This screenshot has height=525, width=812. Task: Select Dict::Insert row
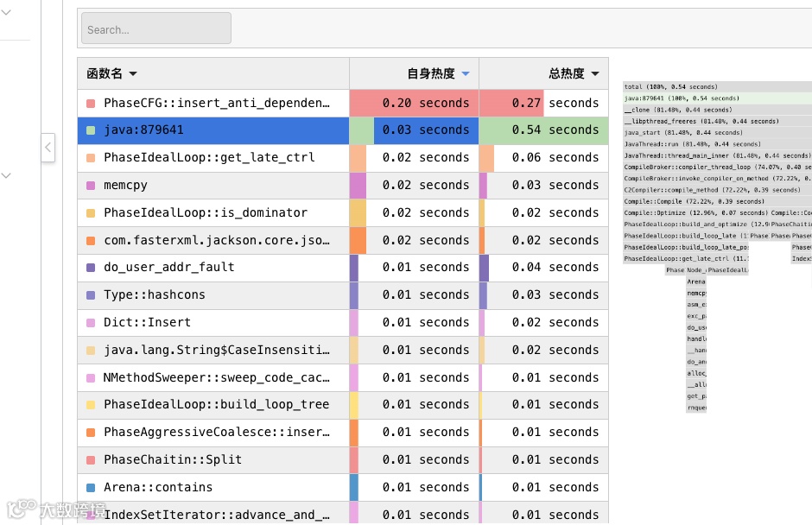click(343, 323)
